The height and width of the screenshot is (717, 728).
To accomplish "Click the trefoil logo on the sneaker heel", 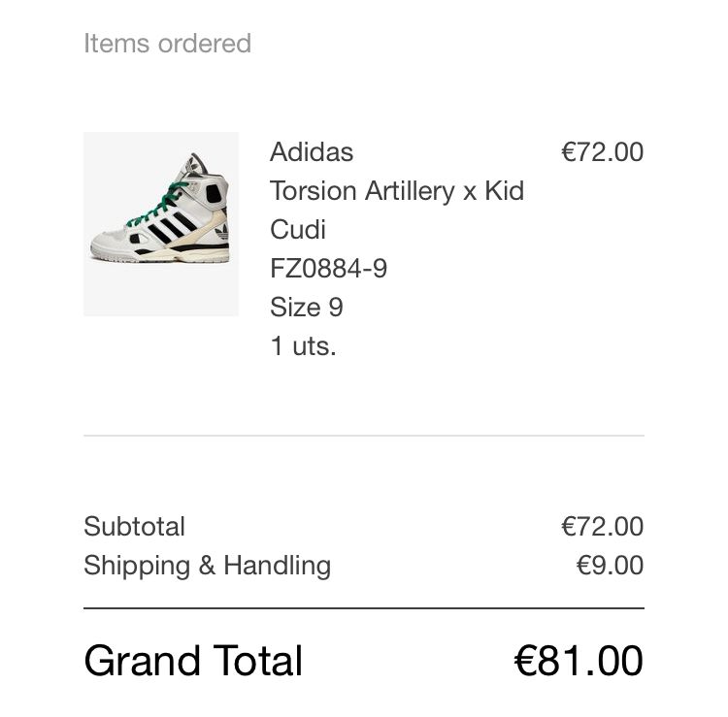I will click(221, 232).
